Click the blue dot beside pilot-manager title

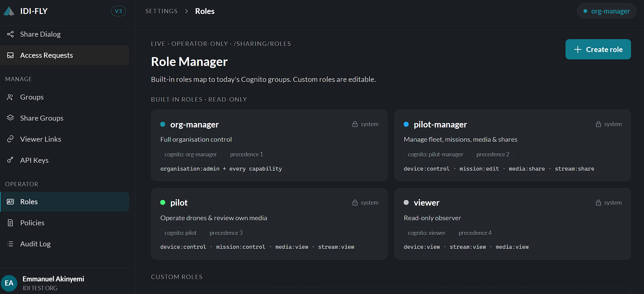tap(406, 124)
